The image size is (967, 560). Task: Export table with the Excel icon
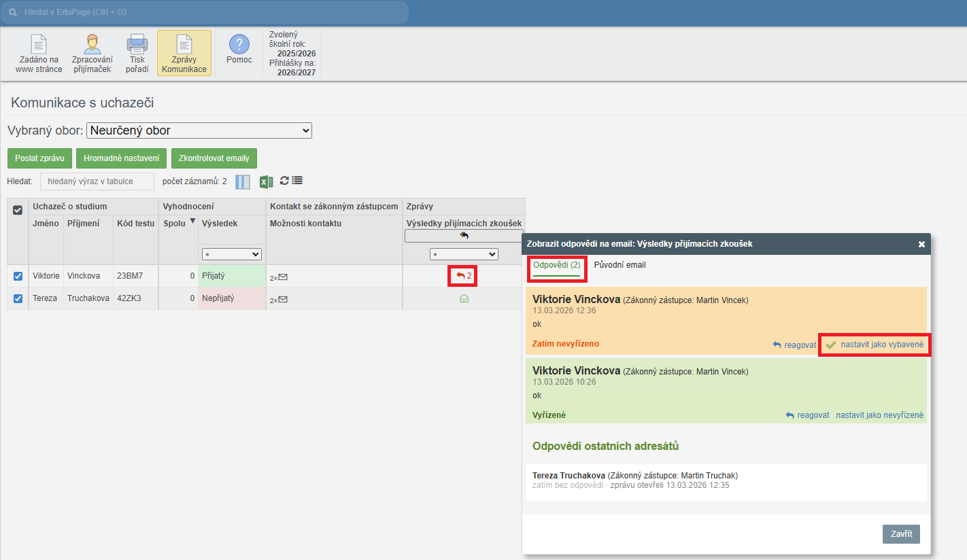(266, 181)
